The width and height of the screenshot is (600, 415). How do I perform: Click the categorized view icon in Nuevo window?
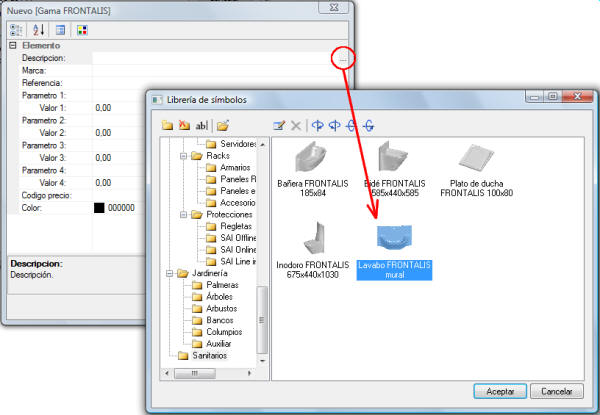(16, 30)
